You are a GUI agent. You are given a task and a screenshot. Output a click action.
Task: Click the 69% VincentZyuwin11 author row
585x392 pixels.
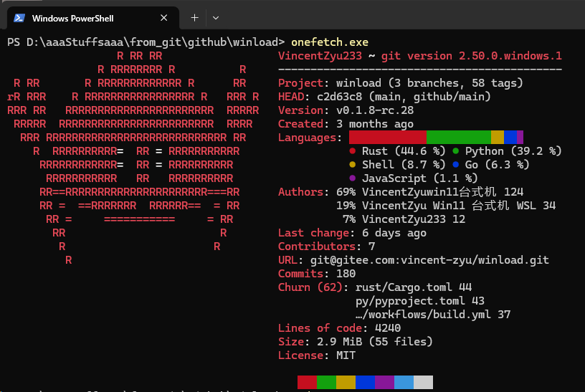(x=430, y=192)
